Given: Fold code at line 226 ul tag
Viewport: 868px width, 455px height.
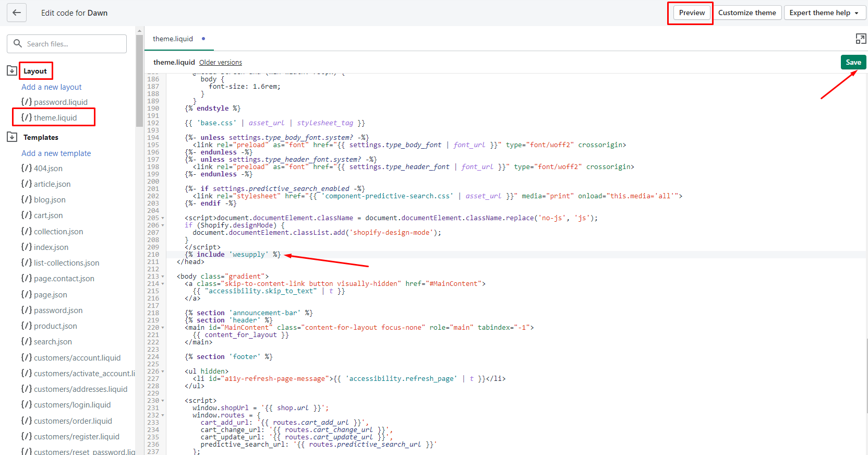Looking at the screenshot, I should pos(163,372).
